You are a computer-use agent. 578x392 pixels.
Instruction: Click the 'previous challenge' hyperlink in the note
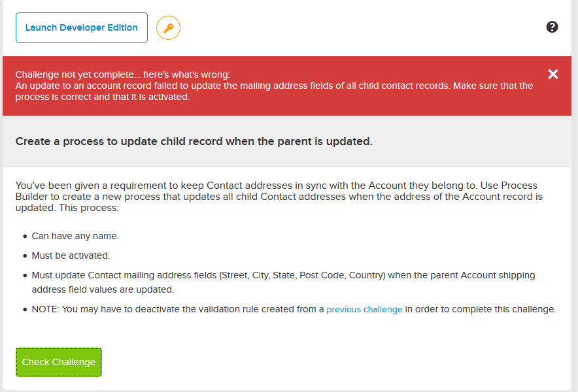[x=364, y=309]
